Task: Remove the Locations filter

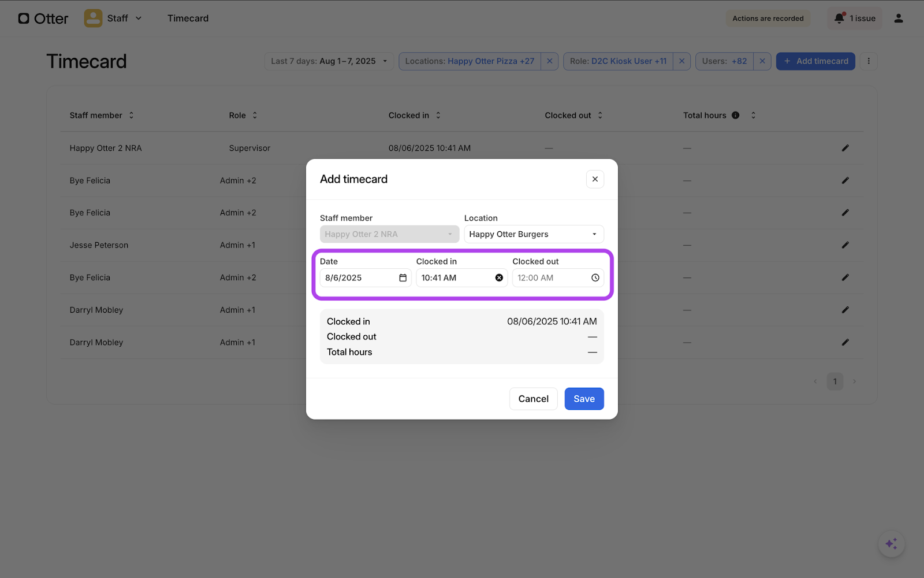Action: point(549,61)
